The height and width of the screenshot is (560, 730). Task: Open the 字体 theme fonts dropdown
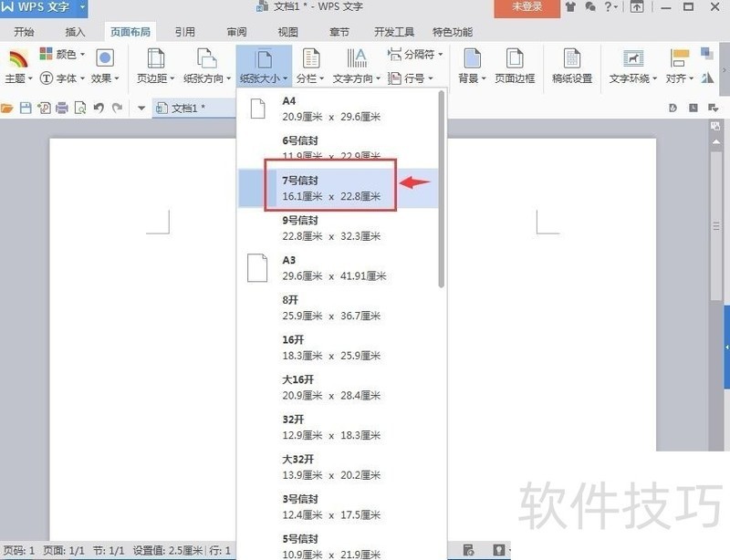(x=62, y=78)
